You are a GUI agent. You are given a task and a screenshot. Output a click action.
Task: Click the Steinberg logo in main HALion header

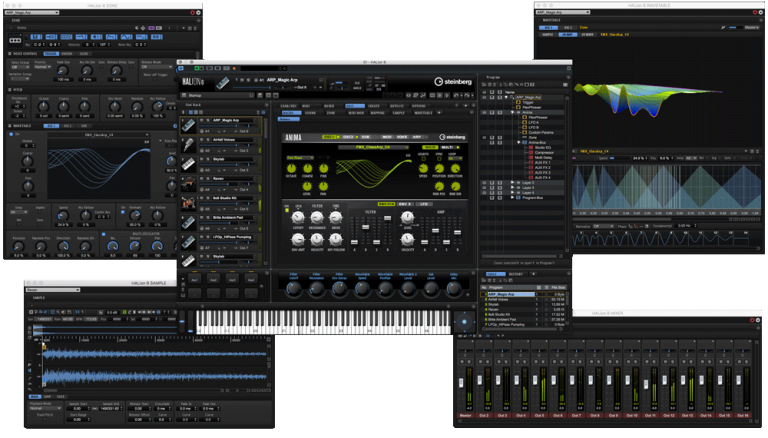[x=453, y=81]
